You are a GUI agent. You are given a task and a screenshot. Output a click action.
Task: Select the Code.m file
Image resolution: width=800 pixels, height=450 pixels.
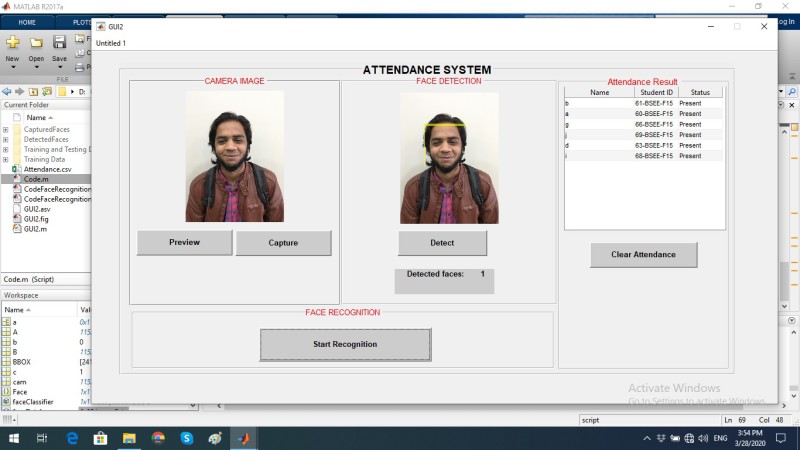click(x=36, y=179)
